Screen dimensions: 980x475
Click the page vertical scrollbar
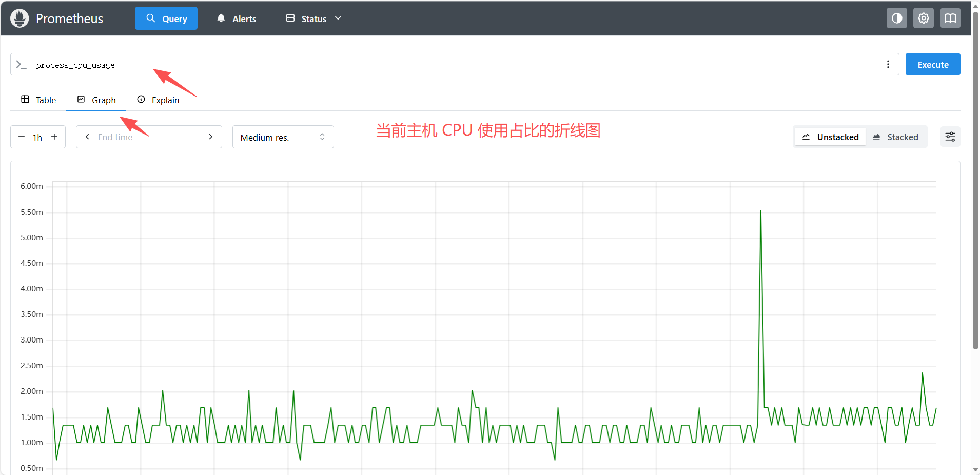975,180
